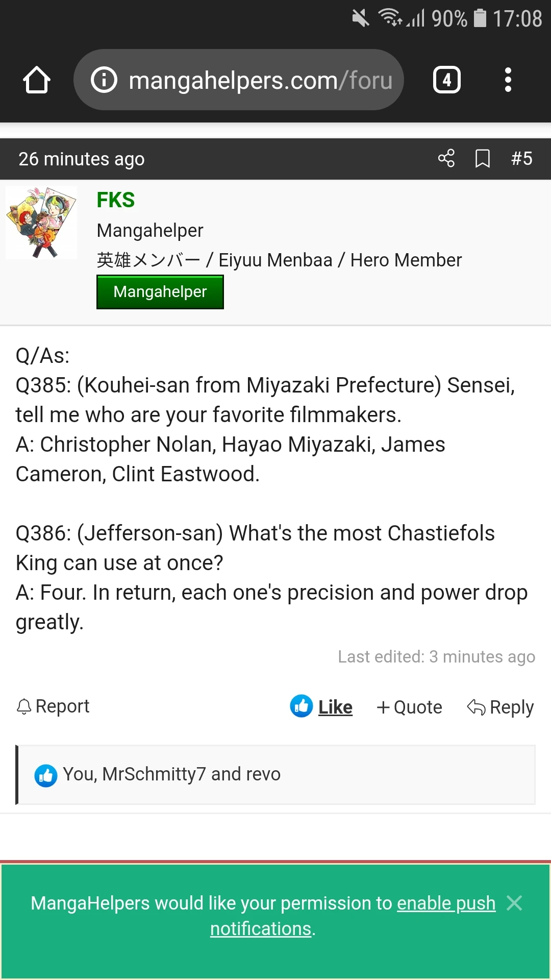Tap the share icon on post #5
551x980 pixels.
pos(446,158)
